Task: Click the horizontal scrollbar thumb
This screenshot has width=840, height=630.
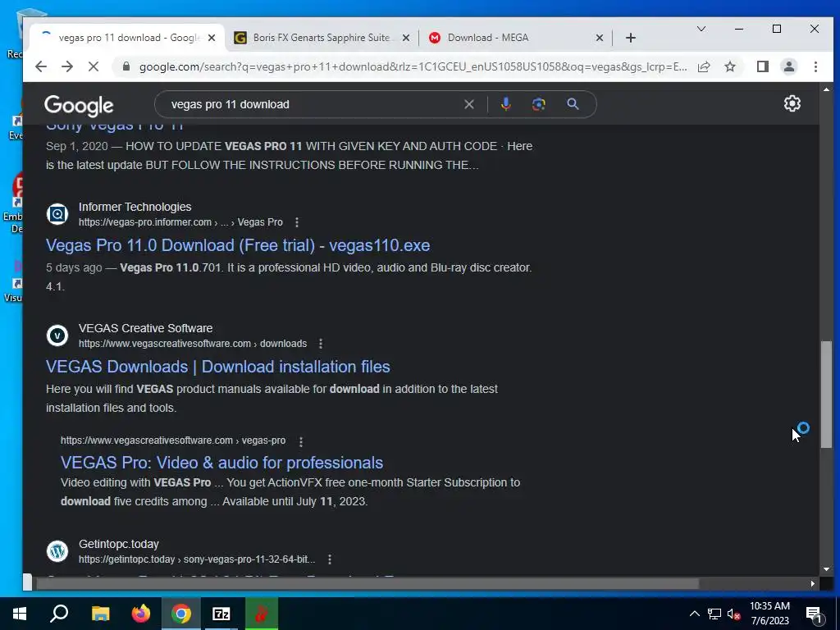Action: (367, 583)
